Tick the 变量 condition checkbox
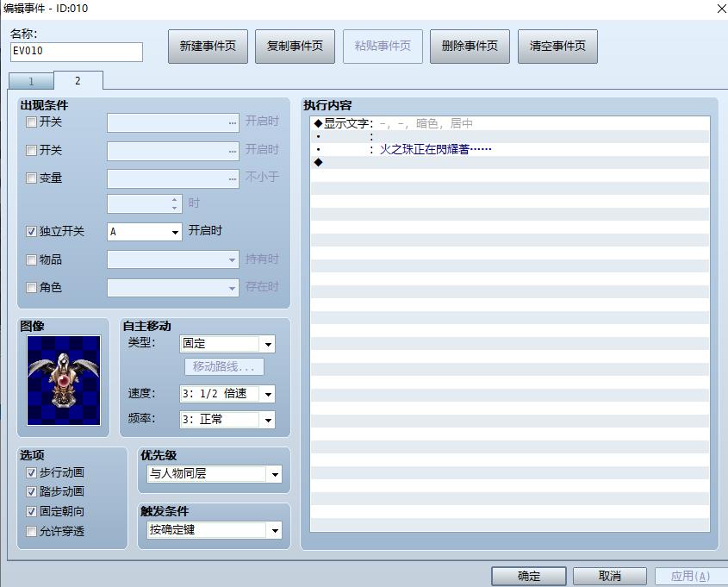 (x=31, y=178)
